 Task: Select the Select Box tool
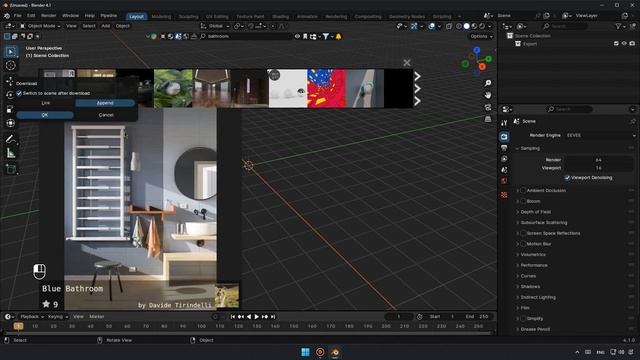point(11,52)
